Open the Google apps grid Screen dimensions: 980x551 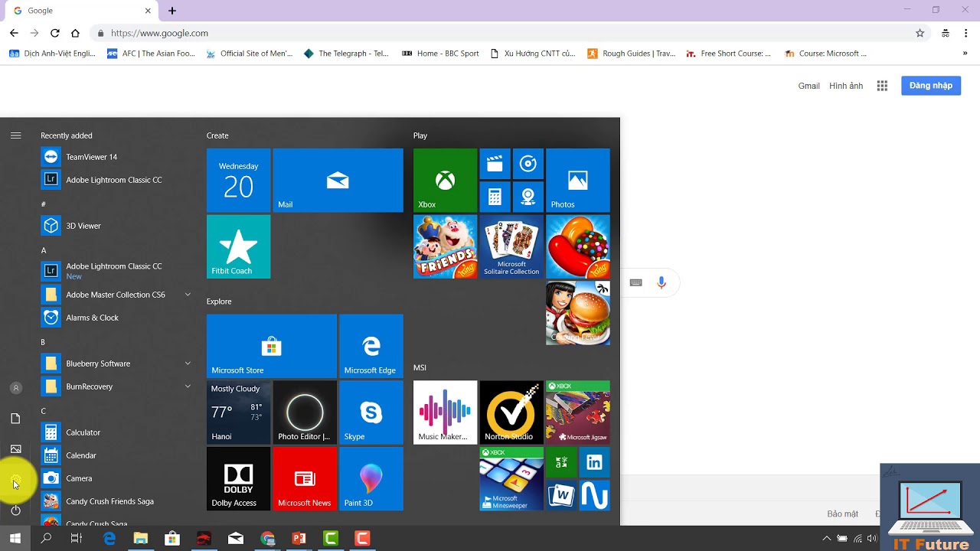click(882, 86)
